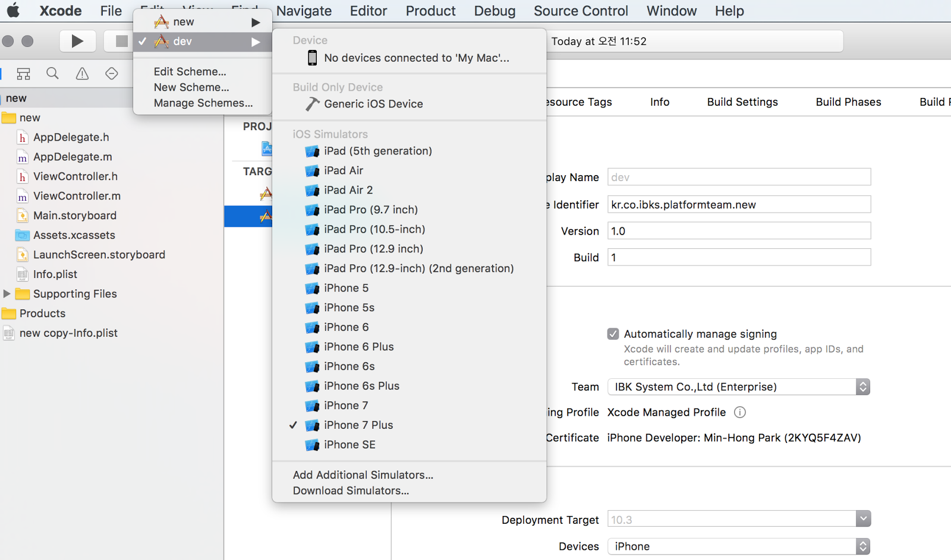Choose Edit Scheme... from the scheme menu
Viewport: 951px width, 560px height.
190,72
